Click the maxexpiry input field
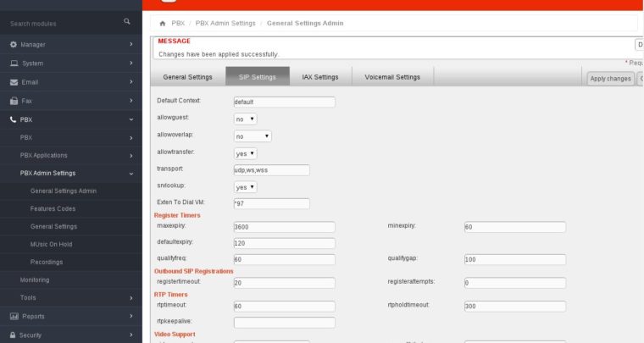Viewport: 644px width, 343px height. 284,227
